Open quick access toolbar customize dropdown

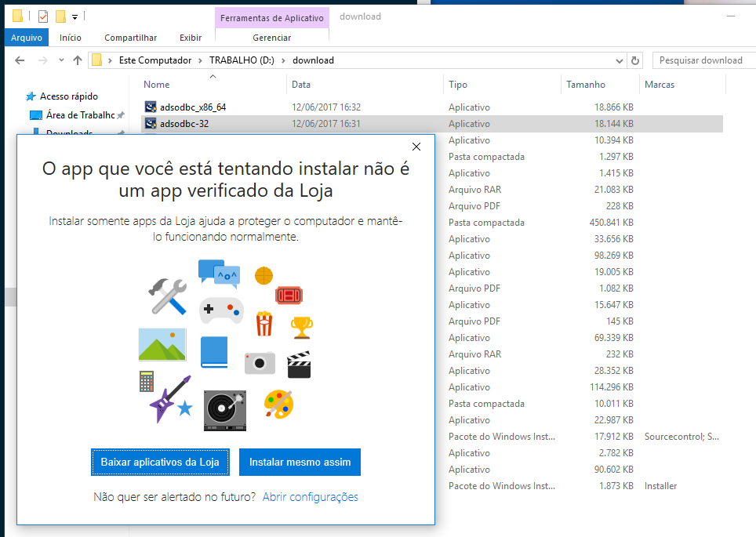(75, 17)
